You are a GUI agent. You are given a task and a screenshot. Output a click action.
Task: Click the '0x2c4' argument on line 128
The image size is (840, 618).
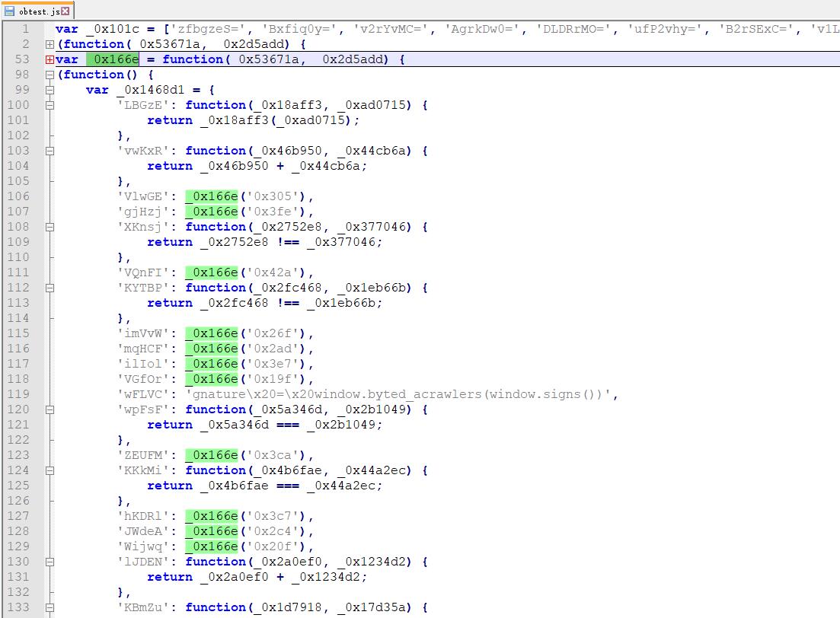pos(272,531)
